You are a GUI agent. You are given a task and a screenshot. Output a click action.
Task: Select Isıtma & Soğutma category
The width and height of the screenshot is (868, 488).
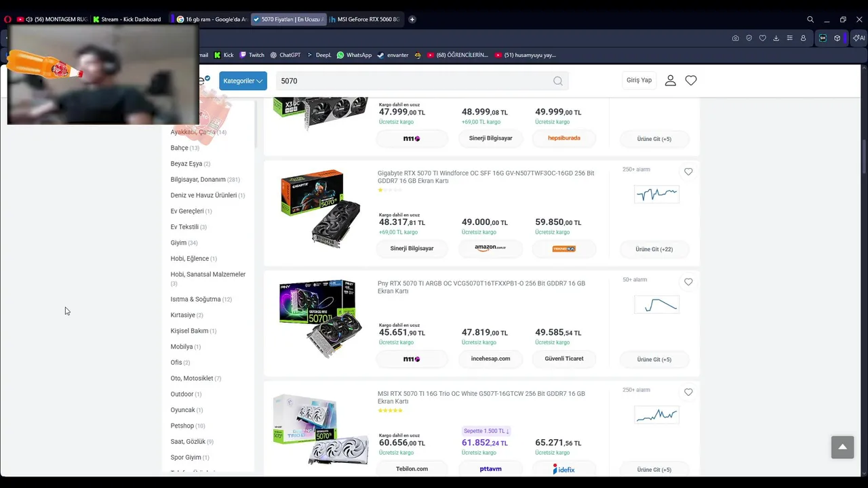[201, 300]
